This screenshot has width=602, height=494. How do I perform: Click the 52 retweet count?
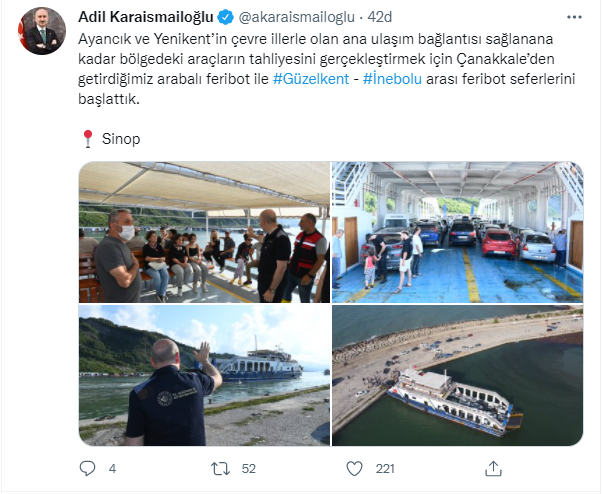[249, 469]
